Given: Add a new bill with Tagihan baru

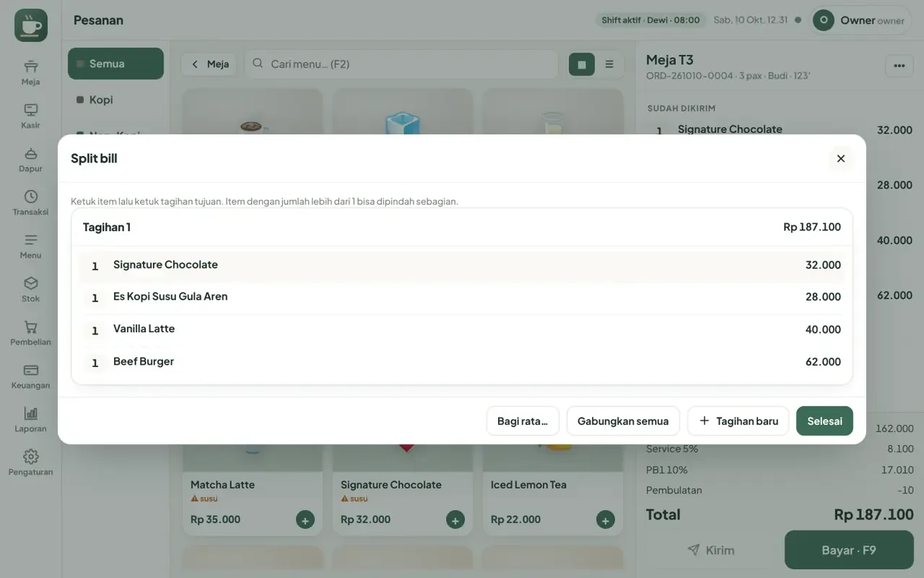Looking at the screenshot, I should 738,421.
